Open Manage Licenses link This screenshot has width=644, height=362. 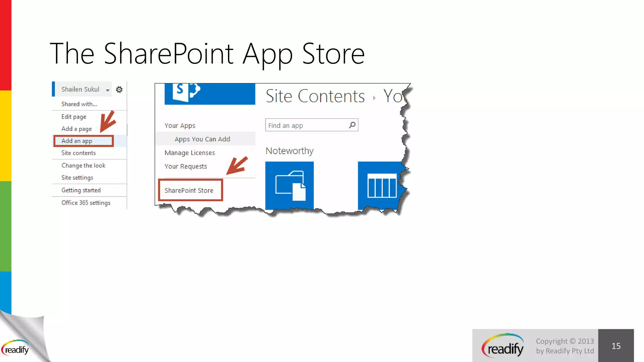[190, 153]
